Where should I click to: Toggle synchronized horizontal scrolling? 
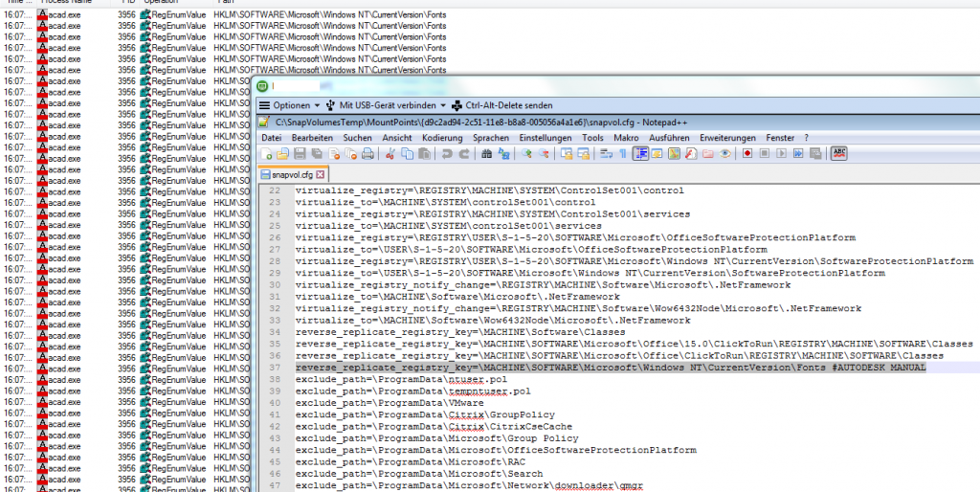583,154
